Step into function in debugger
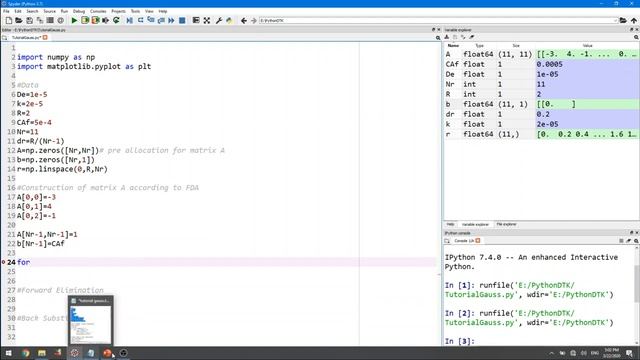The width and height of the screenshot is (640, 360). click(x=151, y=20)
